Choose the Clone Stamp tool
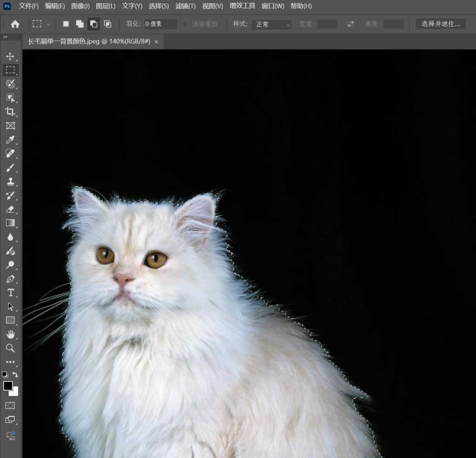Image resolution: width=476 pixels, height=458 pixels. pos(10,181)
